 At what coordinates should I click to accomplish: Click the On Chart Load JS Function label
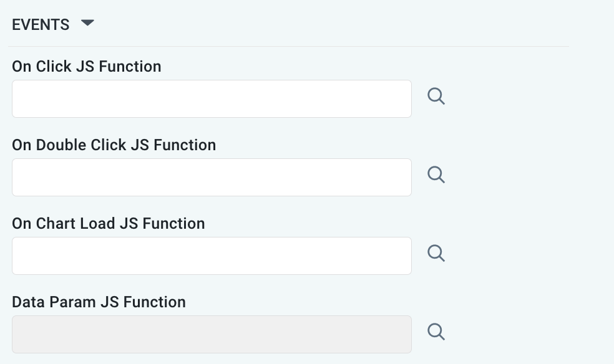(109, 224)
